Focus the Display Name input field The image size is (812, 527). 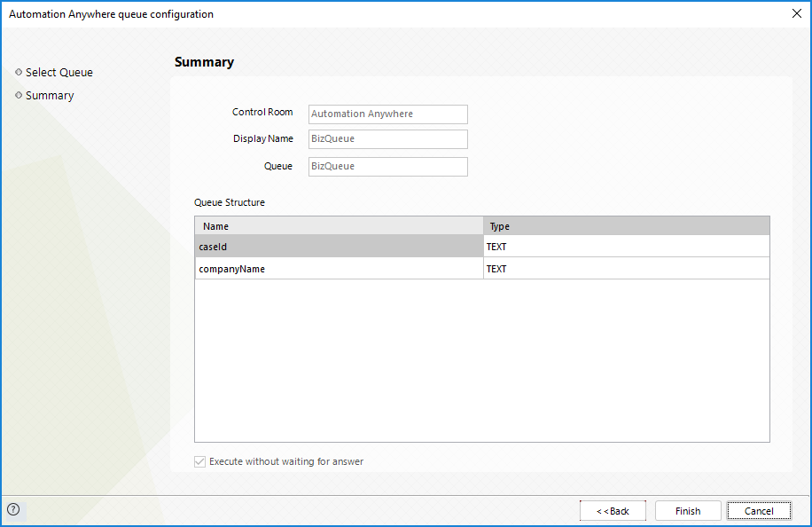click(388, 139)
